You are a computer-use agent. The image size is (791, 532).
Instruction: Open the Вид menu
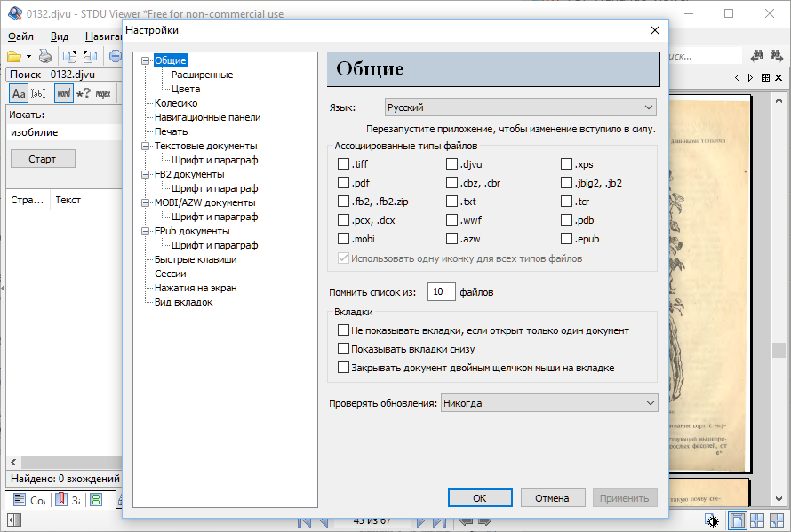60,36
